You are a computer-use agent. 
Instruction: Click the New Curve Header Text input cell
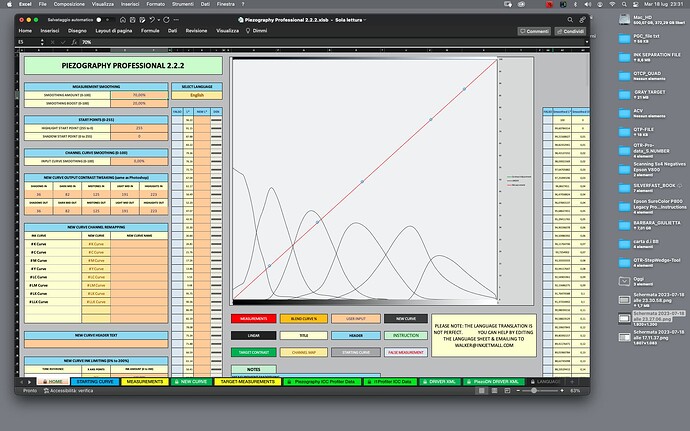pos(96,344)
